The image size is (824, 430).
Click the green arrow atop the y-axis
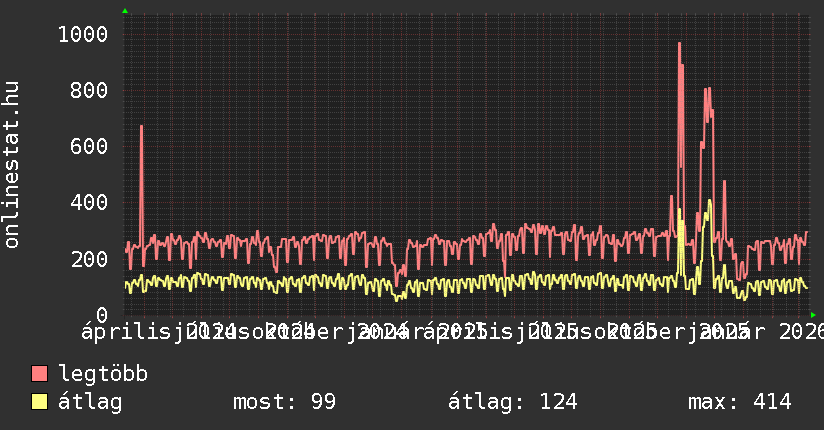click(x=125, y=11)
